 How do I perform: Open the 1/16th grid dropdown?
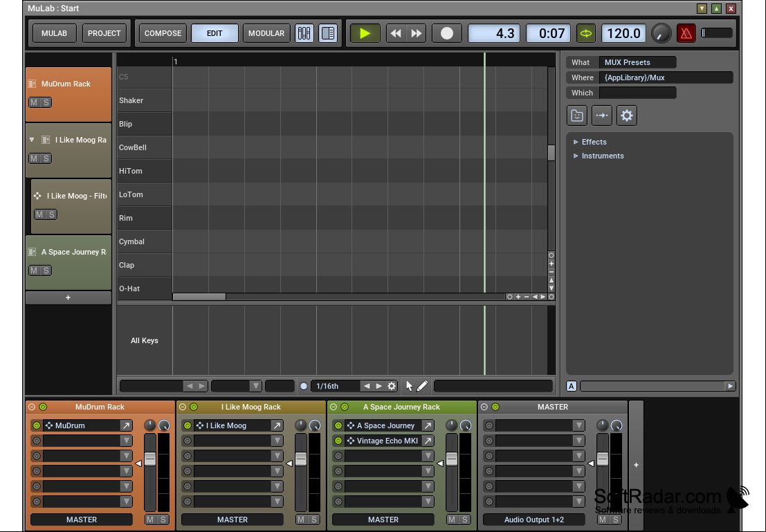pos(335,386)
